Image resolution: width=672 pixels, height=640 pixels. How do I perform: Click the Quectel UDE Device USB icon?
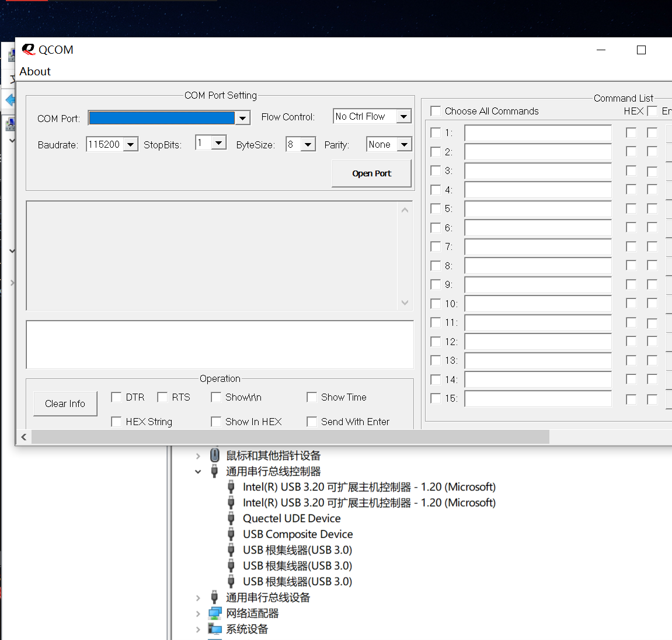coord(231,519)
